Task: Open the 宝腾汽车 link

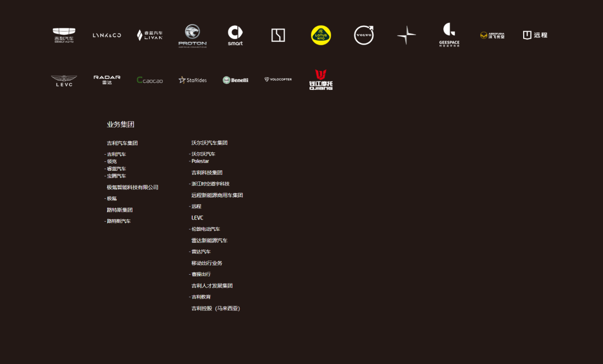Action: click(116, 176)
